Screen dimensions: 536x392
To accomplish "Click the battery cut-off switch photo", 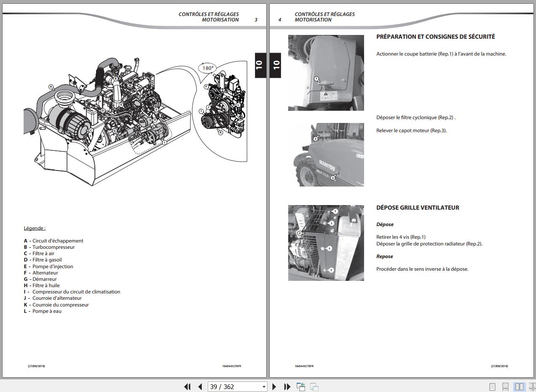I will point(326,72).
